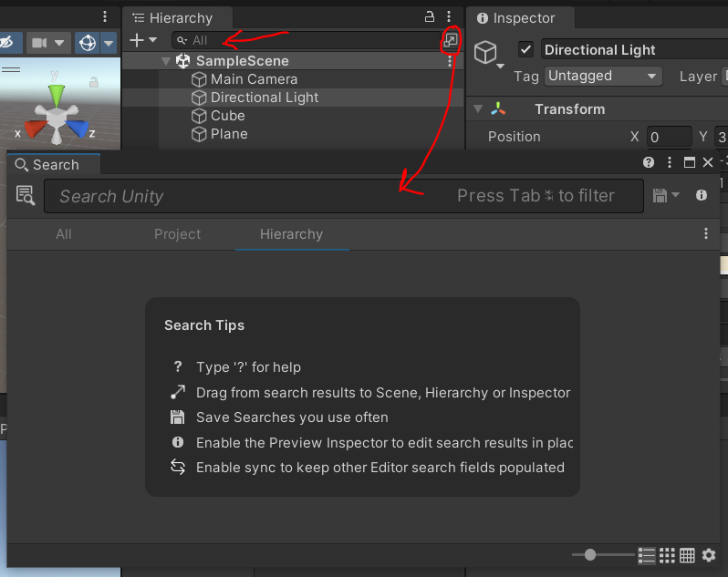The width and height of the screenshot is (728, 577).
Task: Click the Enable sync tip icon
Action: tap(177, 467)
